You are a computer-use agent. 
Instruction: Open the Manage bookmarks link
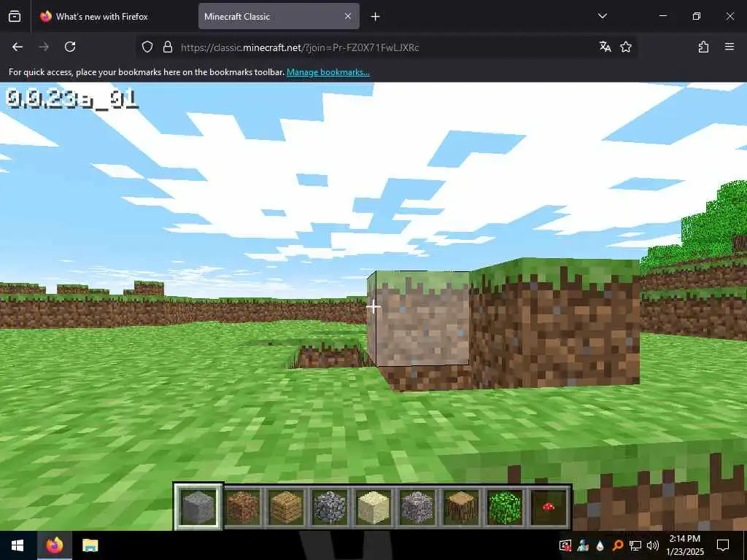tap(328, 72)
